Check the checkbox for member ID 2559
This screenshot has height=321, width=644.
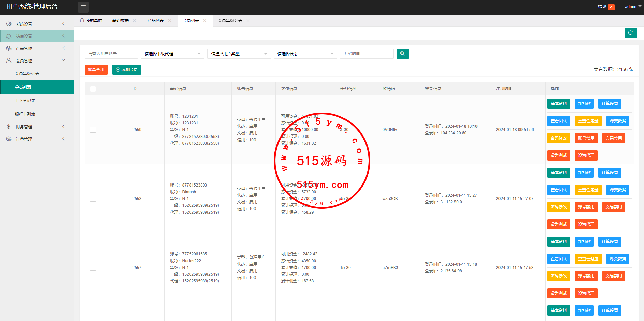coord(93,130)
